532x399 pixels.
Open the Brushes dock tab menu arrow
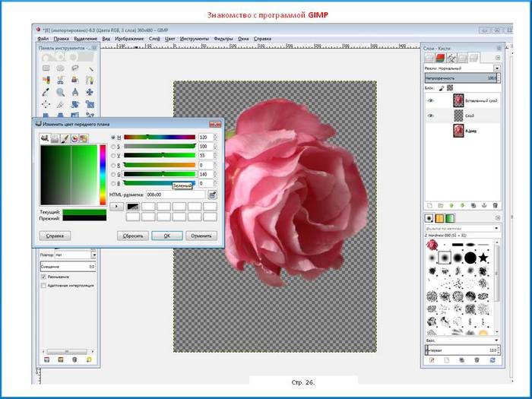pyautogui.click(x=498, y=218)
